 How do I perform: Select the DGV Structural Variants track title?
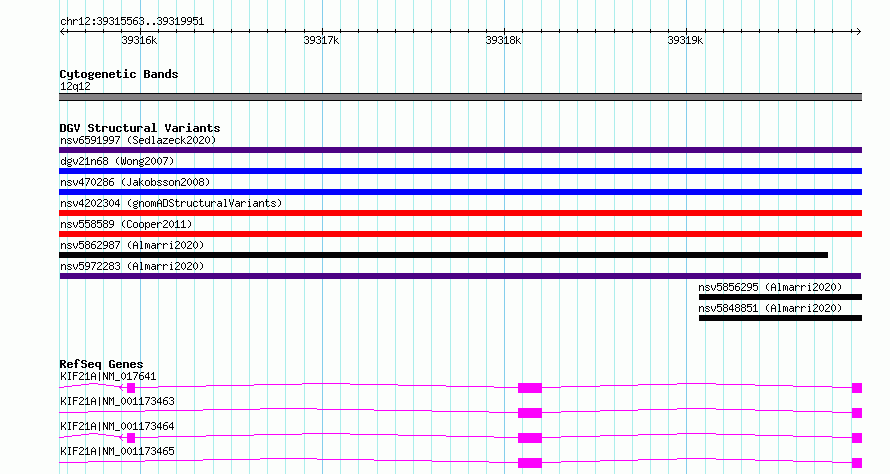click(x=140, y=128)
